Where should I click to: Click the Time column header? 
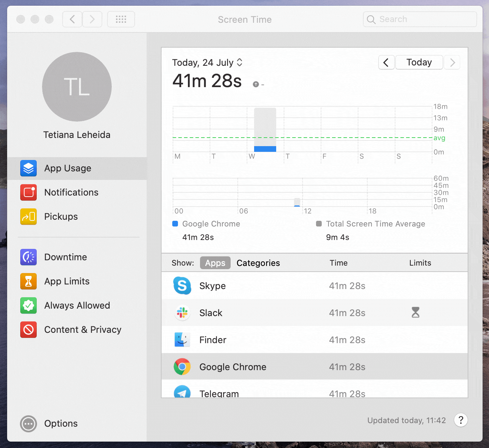click(x=338, y=263)
